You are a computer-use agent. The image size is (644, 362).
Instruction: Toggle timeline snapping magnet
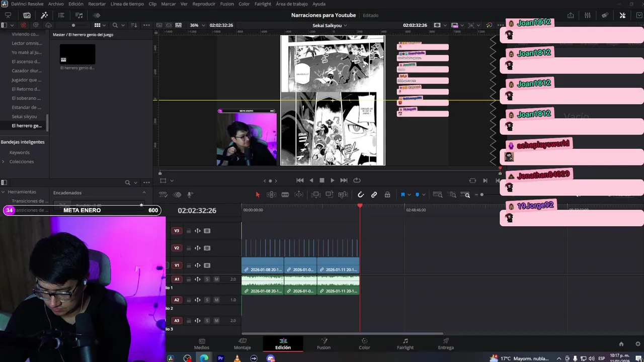[361, 195]
